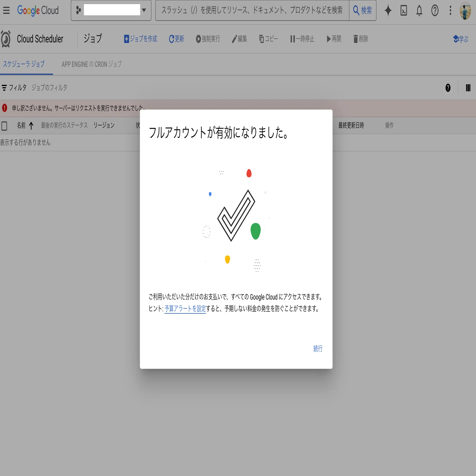
Task: Open the filter help icon
Action: click(448, 88)
